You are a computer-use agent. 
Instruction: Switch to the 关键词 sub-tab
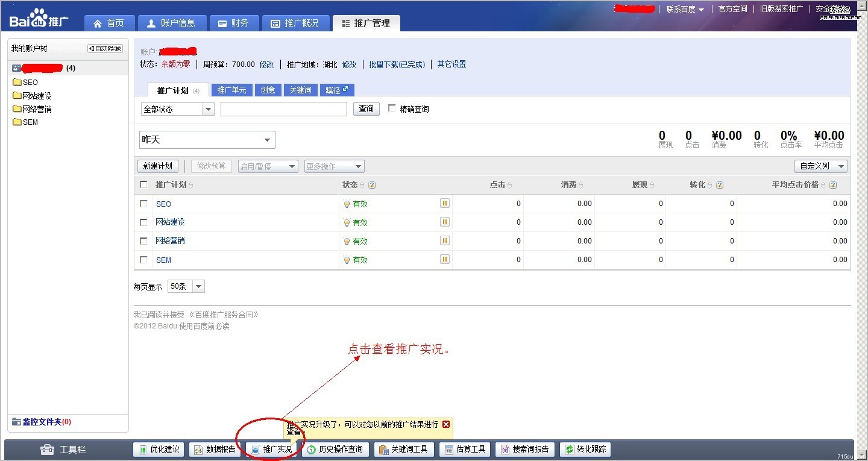click(x=300, y=90)
